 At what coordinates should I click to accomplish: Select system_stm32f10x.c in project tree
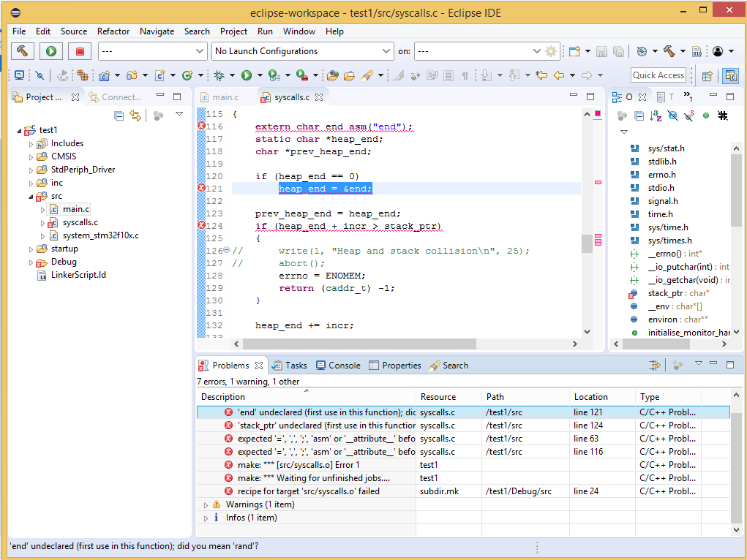tap(100, 235)
